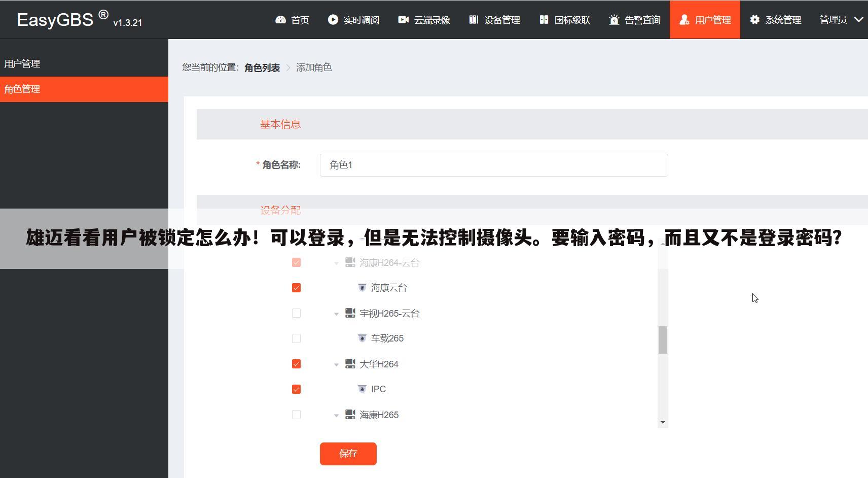
Task: Select the 用户管理 user icon in navbar
Action: point(684,19)
